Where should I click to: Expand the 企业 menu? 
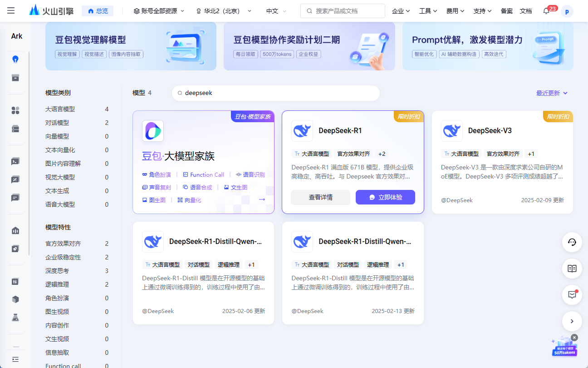[x=401, y=11]
